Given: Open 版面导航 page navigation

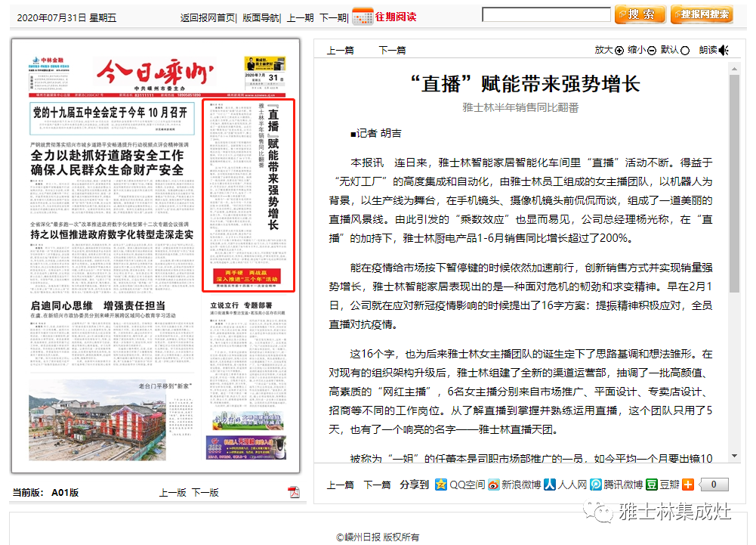Looking at the screenshot, I should pyautogui.click(x=261, y=18).
